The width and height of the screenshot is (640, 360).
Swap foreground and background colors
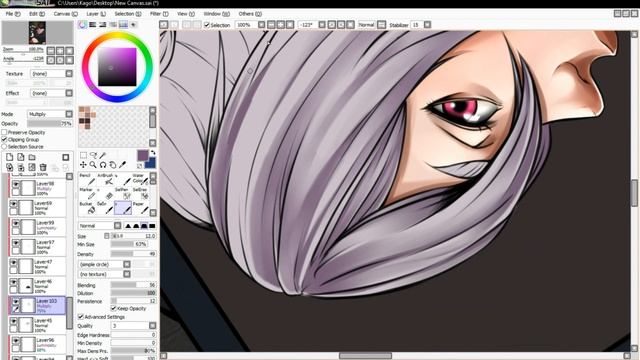pos(153,153)
